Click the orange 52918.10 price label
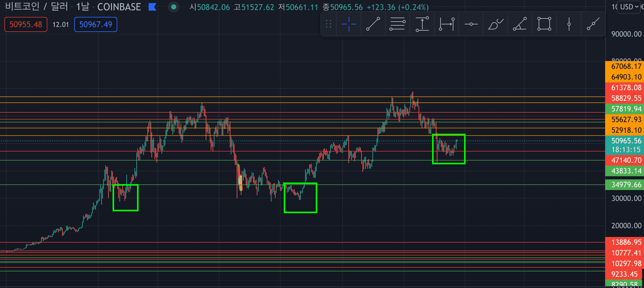 tap(625, 130)
